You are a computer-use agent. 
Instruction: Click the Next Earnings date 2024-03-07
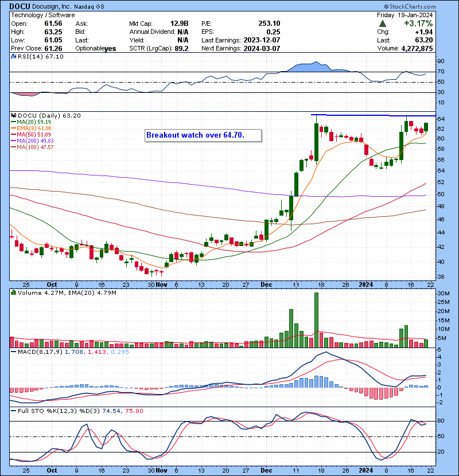tap(262, 48)
